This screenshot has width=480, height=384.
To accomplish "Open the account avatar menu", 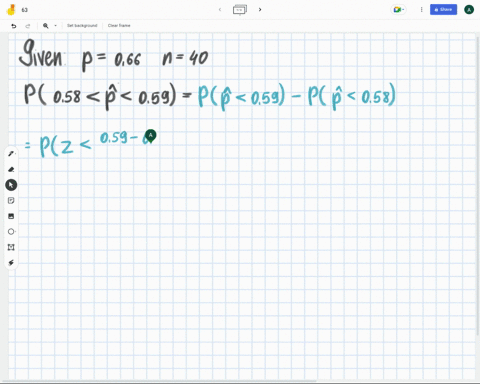I will click(469, 10).
